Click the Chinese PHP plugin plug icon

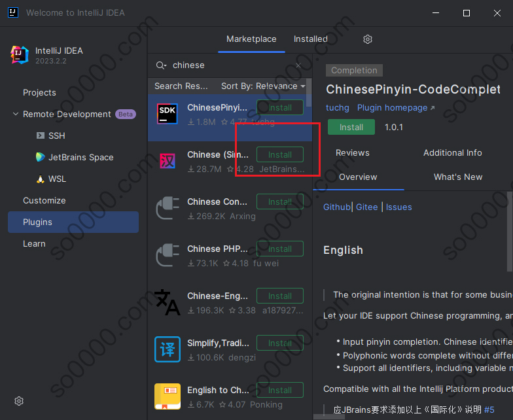click(168, 255)
